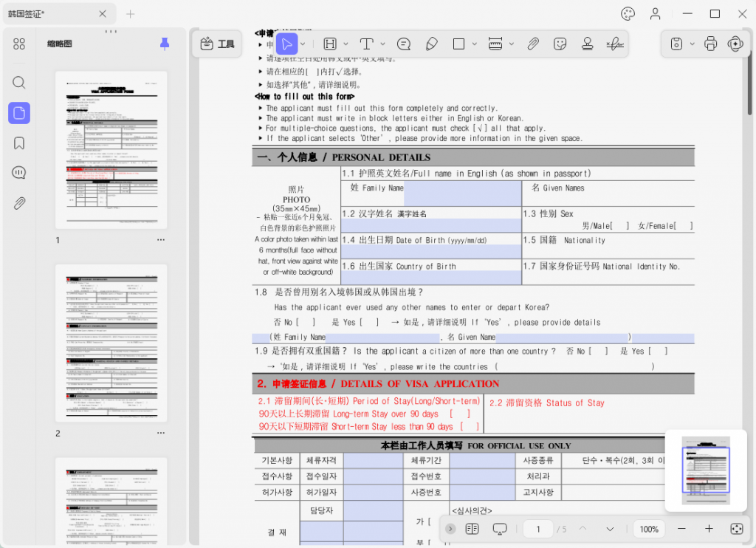Open the sticker tool
This screenshot has height=548, width=756.
click(x=560, y=44)
